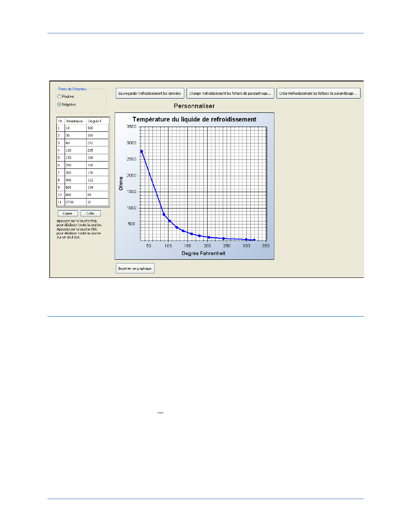411x532 pixels.
Task: Click Imprimer ce graphique button
Action: 135,268
